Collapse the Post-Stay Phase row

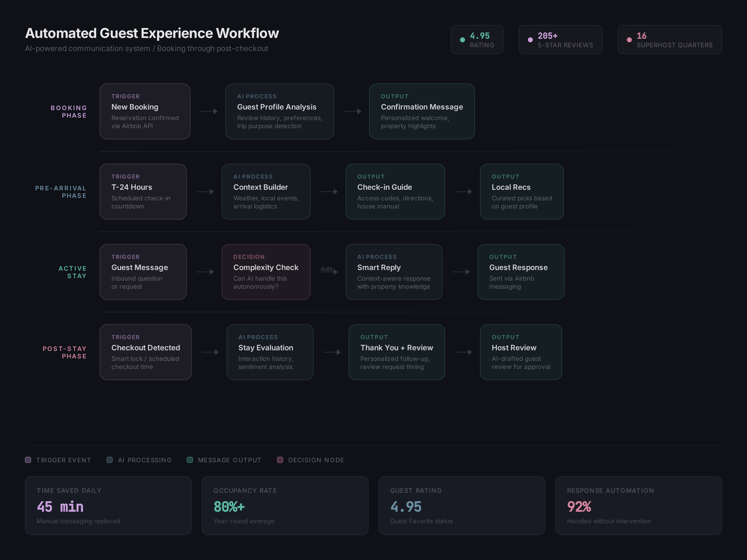[64, 352]
